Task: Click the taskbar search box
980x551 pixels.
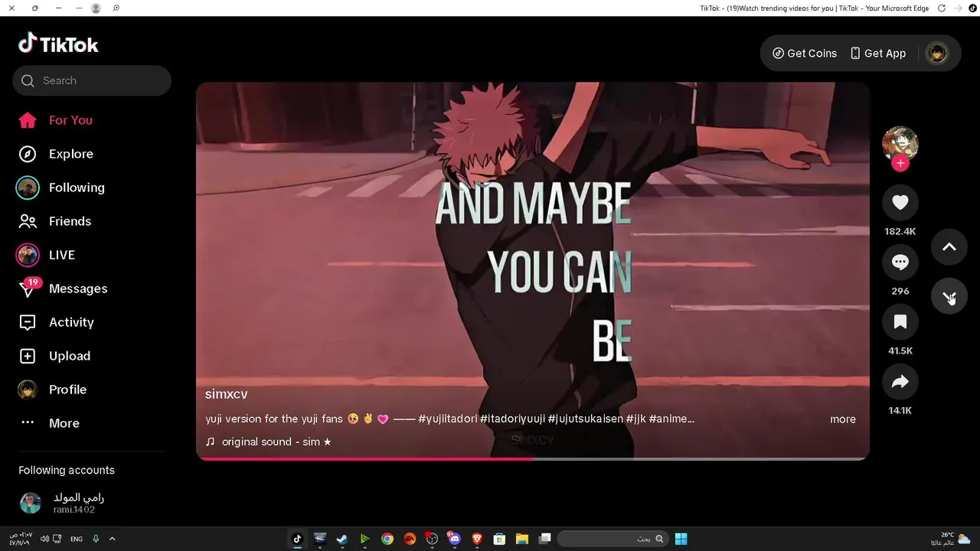Action: [x=612, y=539]
